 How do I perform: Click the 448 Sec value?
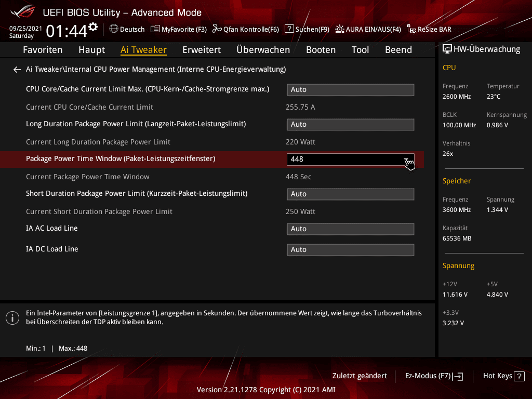pos(298,177)
